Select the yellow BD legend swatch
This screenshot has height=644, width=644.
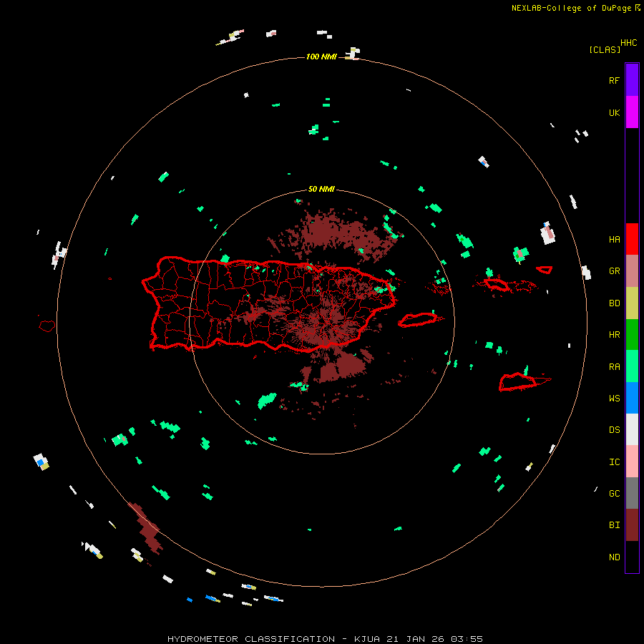[x=632, y=303]
